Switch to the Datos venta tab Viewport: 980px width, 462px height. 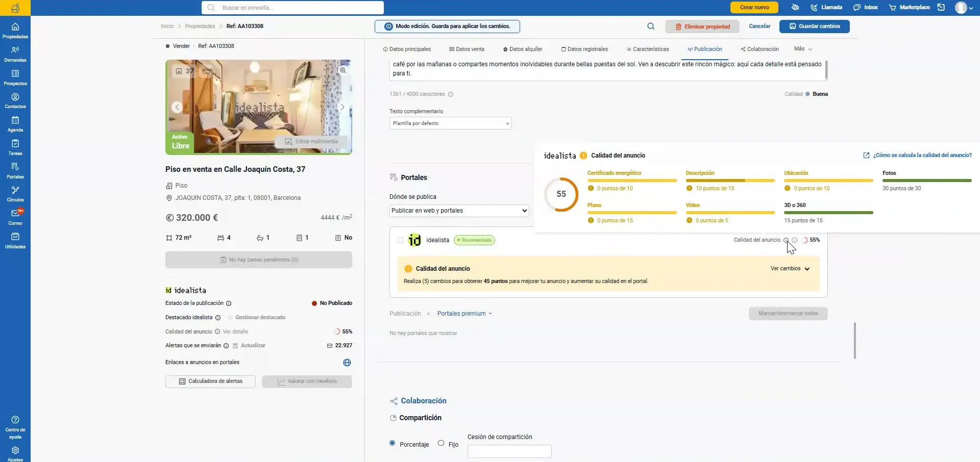(x=467, y=49)
